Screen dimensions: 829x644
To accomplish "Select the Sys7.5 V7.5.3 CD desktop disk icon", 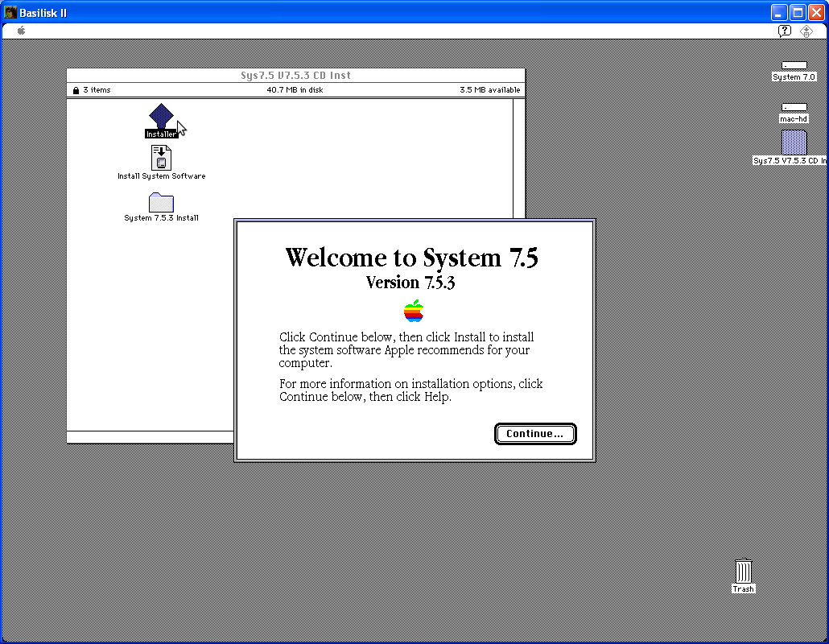I will point(794,142).
